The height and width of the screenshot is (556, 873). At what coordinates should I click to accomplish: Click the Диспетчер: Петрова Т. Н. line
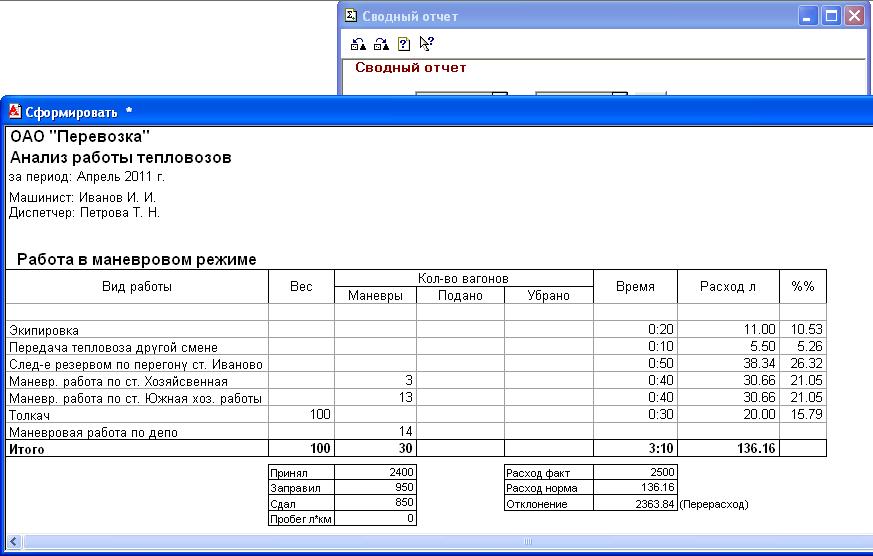84,213
